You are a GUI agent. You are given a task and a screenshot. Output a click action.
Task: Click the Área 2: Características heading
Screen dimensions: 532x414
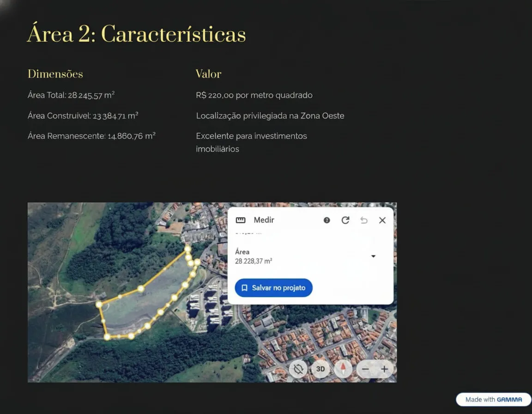tap(136, 34)
